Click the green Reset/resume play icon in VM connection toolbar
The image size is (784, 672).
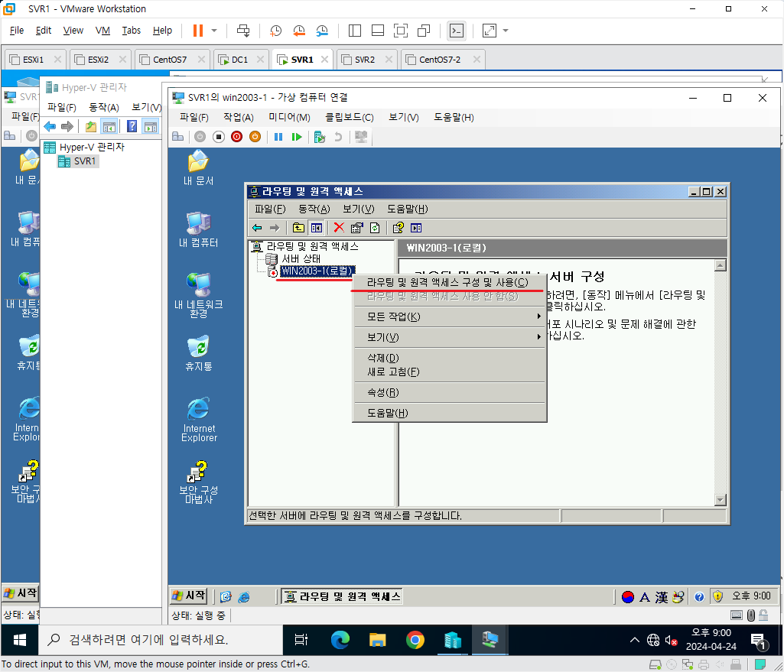(297, 137)
